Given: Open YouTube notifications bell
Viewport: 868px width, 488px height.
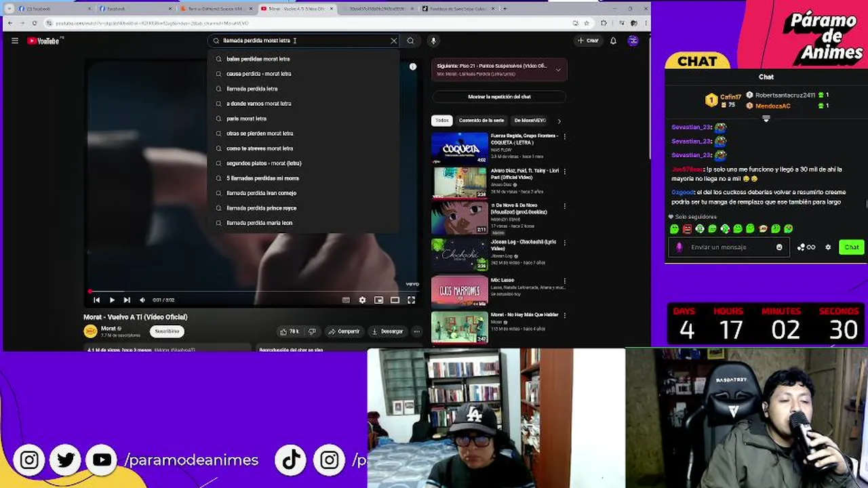Looking at the screenshot, I should (x=613, y=41).
